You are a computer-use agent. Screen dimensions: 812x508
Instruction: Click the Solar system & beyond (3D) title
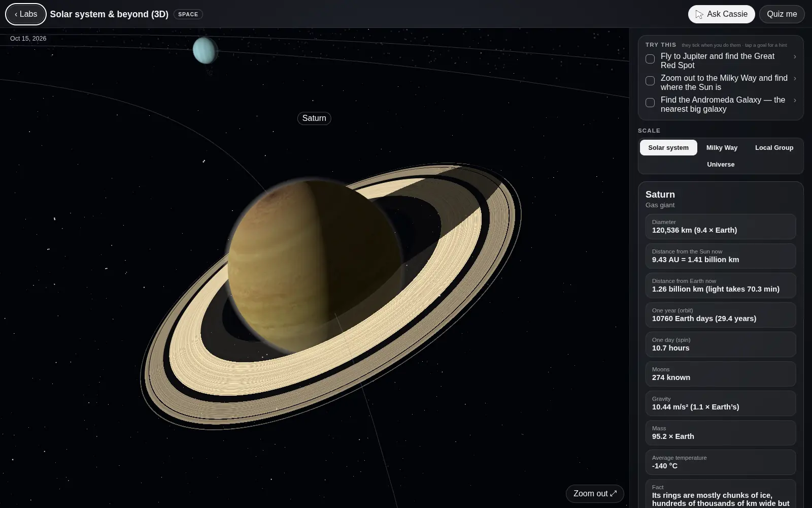109,14
